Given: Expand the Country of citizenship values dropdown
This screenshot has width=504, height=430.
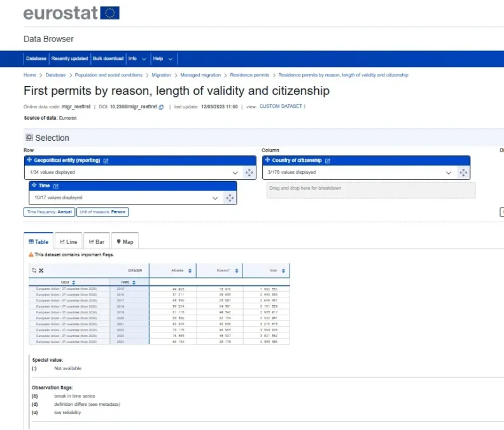Looking at the screenshot, I should 449,173.
